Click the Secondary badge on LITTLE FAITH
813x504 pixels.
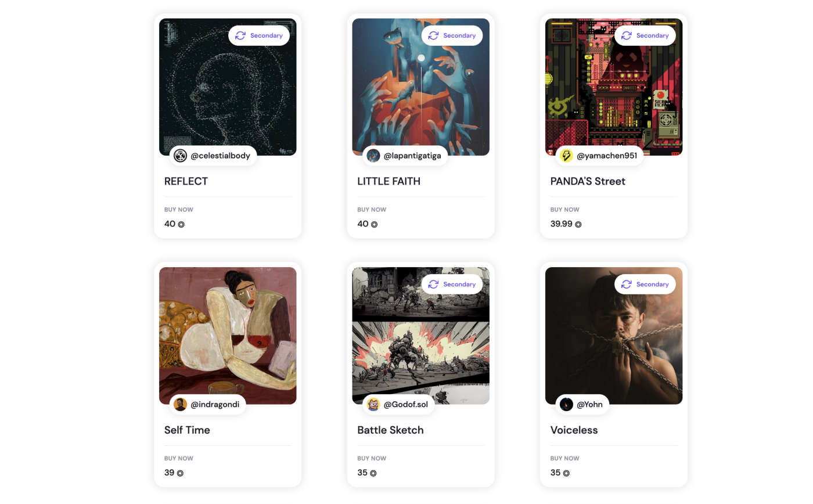click(452, 35)
